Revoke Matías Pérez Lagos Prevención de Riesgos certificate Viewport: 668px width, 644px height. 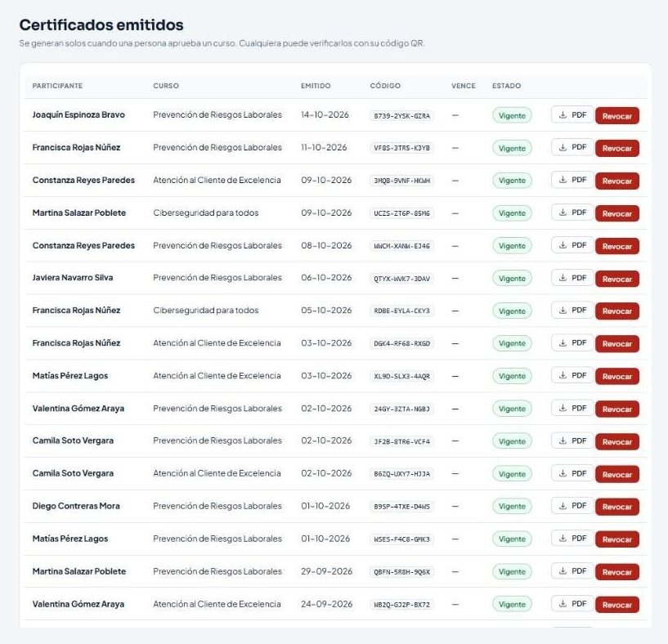(616, 539)
